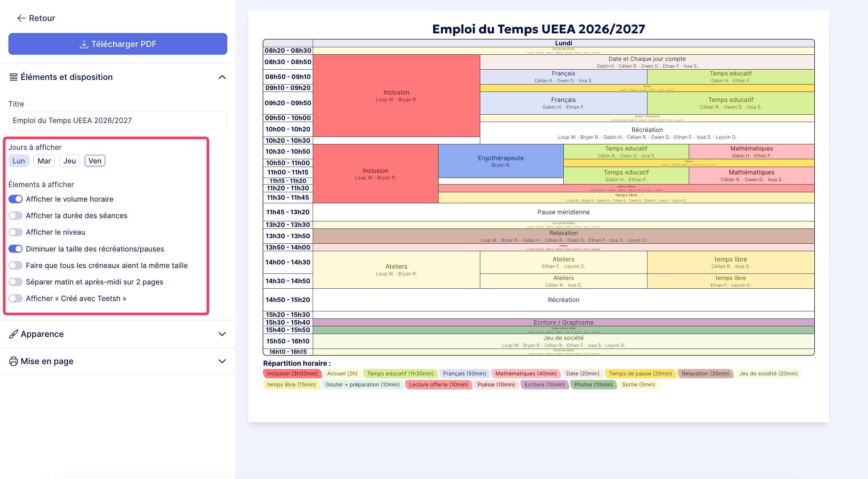The height and width of the screenshot is (479, 868).
Task: Click the Éléments et disposition header
Action: [x=118, y=77]
